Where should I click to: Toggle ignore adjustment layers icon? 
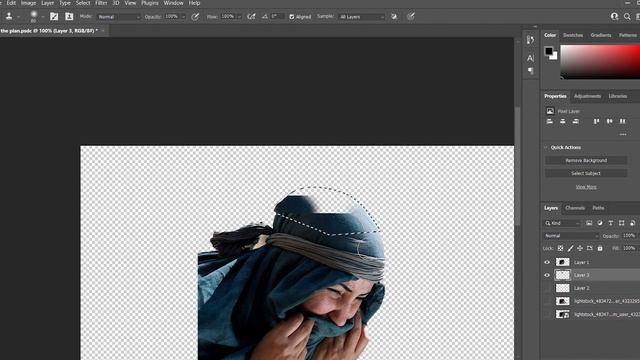394,17
